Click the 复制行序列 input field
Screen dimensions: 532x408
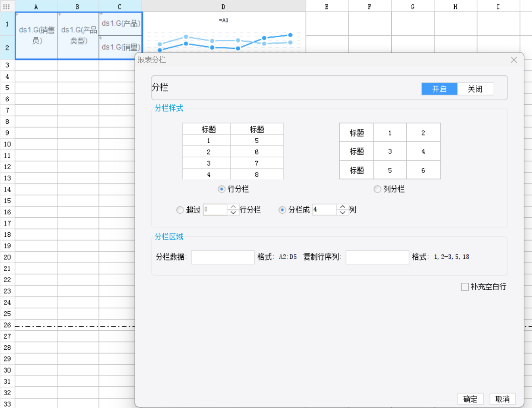coord(377,257)
